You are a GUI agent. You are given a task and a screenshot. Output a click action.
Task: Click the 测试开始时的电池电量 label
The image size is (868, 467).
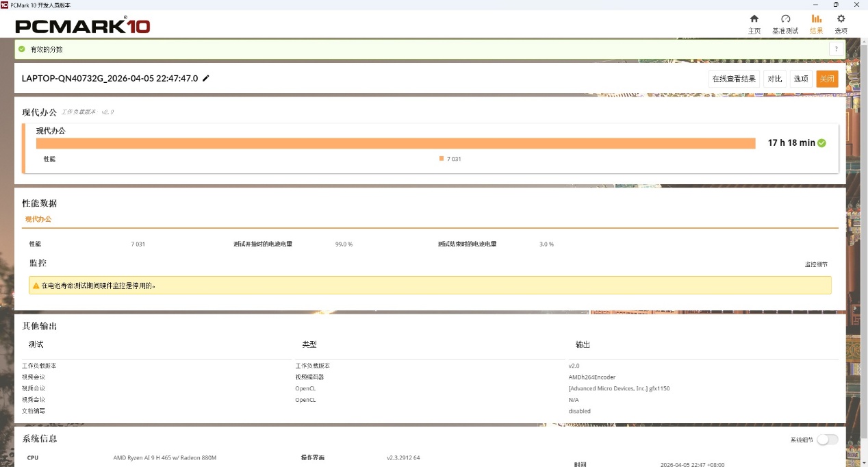pyautogui.click(x=263, y=244)
